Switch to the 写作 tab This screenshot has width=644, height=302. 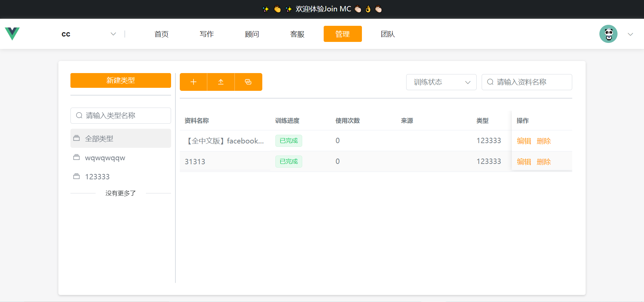207,34
